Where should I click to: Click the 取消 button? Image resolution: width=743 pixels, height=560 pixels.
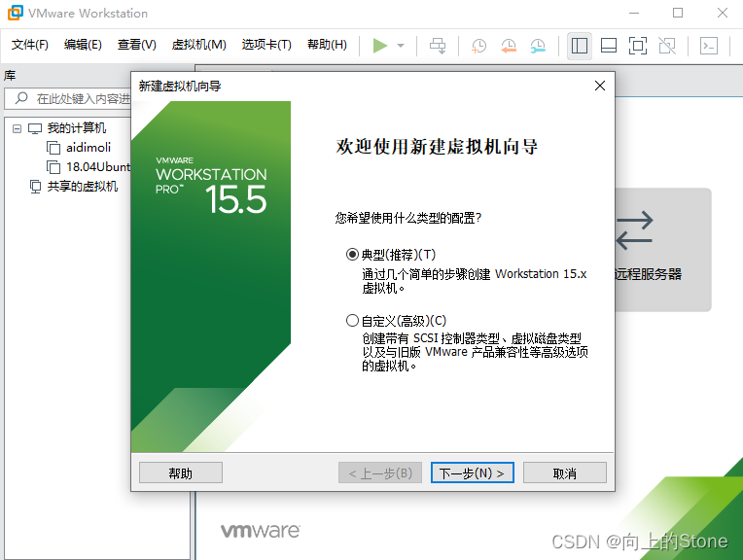pos(565,472)
